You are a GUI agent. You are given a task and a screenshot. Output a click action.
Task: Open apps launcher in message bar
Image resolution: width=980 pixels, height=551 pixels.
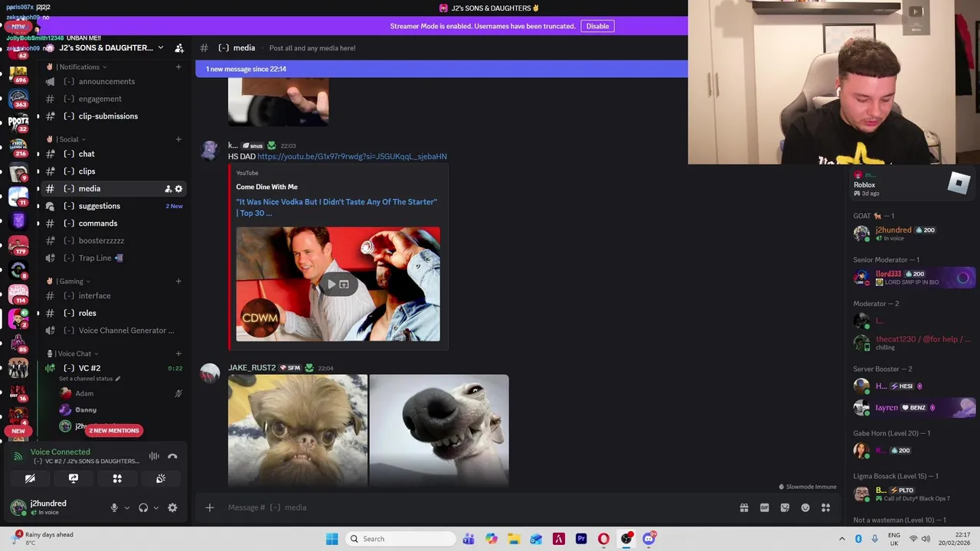[826, 507]
